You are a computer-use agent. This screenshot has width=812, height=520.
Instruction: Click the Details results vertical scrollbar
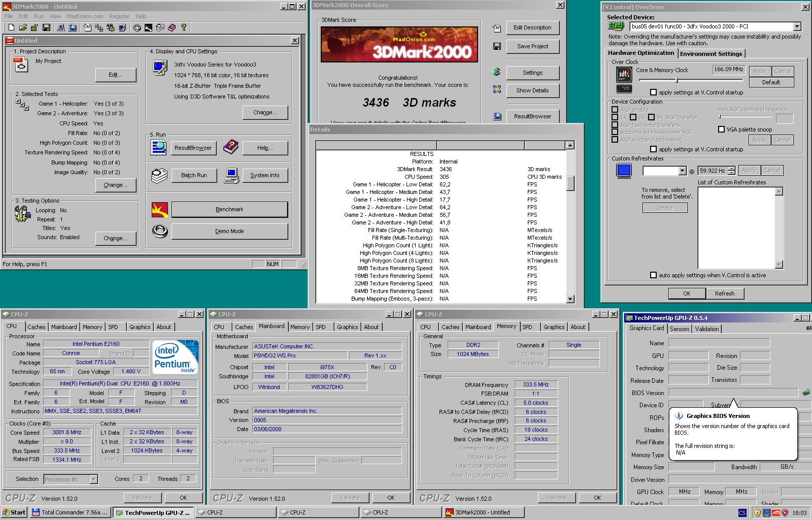570,222
